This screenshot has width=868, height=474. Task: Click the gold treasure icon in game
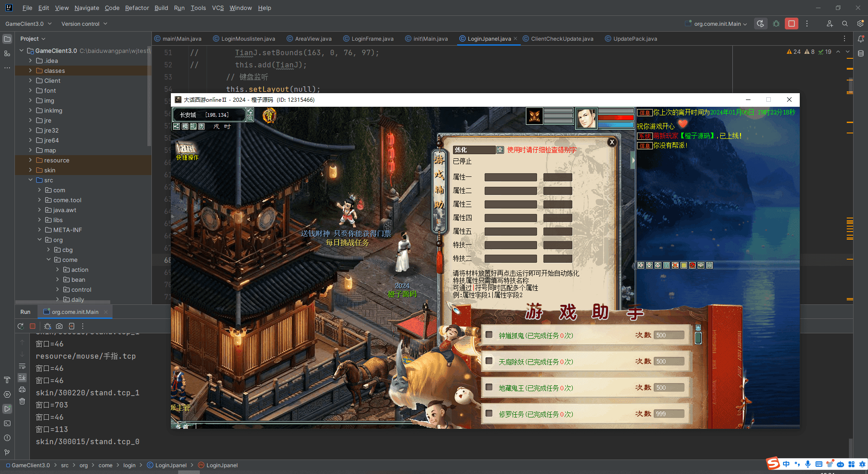point(269,116)
